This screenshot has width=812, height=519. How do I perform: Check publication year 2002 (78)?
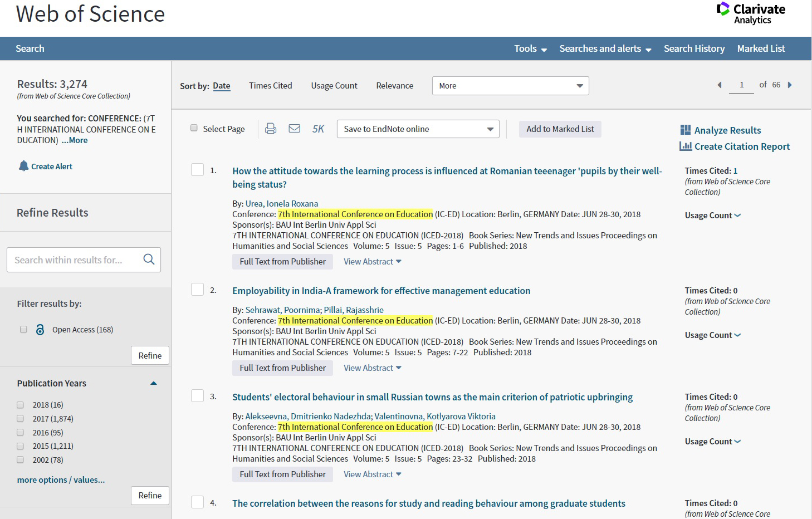tap(21, 460)
